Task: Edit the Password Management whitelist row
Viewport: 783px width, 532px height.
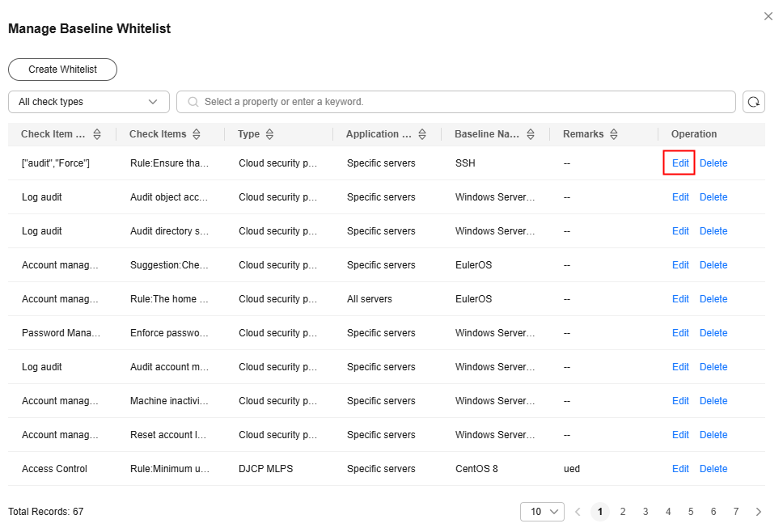Action: tap(680, 333)
